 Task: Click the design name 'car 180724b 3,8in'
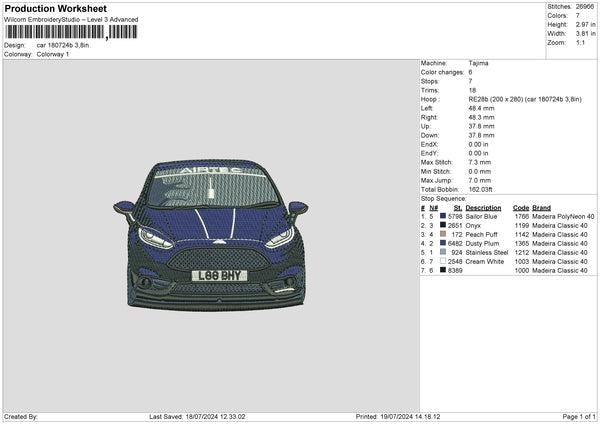[x=63, y=45]
